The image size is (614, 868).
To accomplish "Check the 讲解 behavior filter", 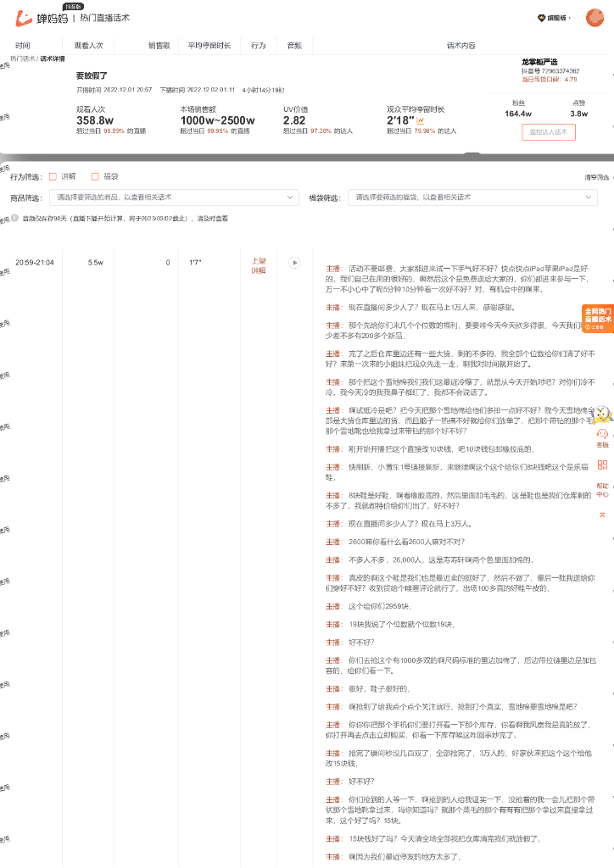I will tap(53, 176).
